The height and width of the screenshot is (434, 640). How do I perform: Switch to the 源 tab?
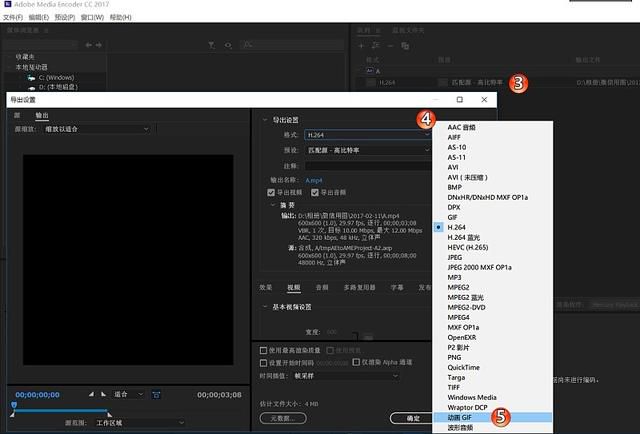[x=17, y=116]
